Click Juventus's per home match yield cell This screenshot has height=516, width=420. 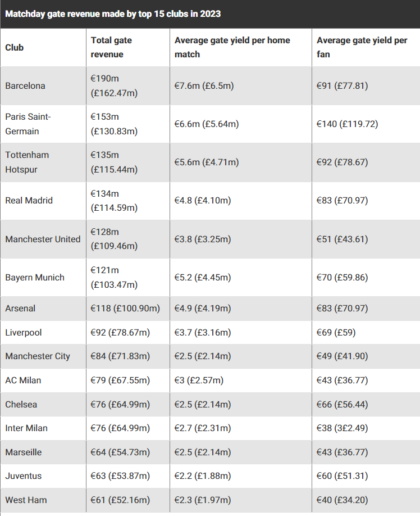[202, 476]
